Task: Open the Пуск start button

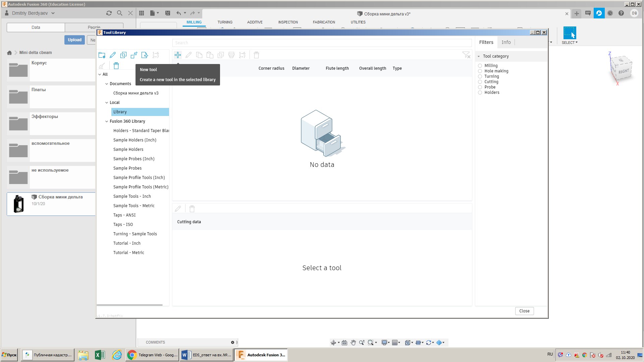Action: click(x=9, y=355)
